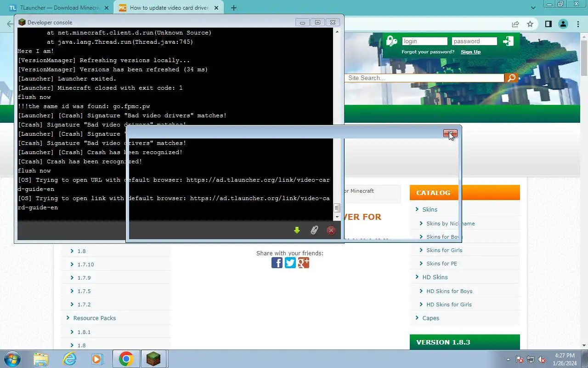Share page on Twitter
This screenshot has height=368, width=588.
(290, 263)
